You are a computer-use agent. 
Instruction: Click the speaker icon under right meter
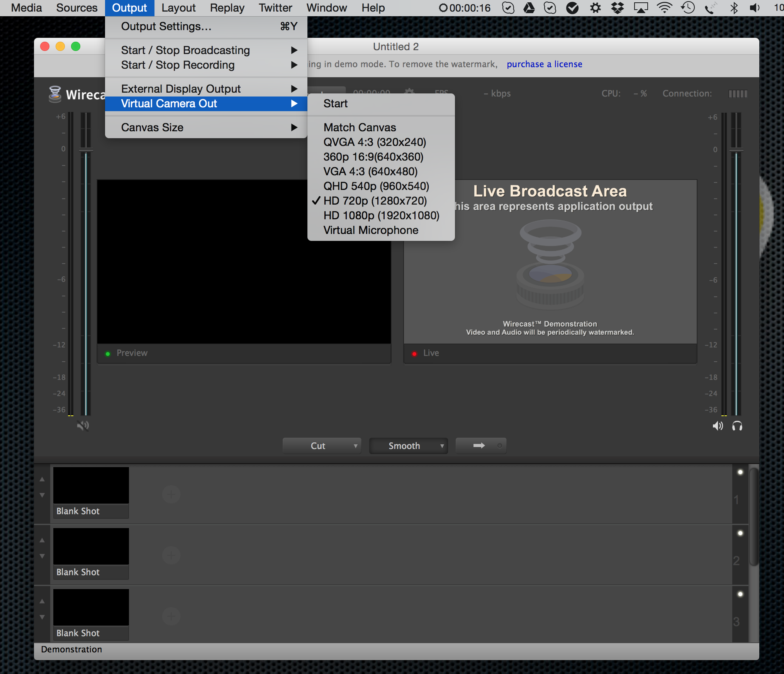point(718,426)
